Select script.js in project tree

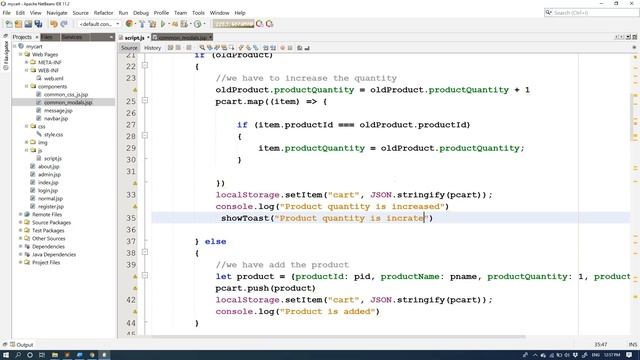[x=53, y=158]
